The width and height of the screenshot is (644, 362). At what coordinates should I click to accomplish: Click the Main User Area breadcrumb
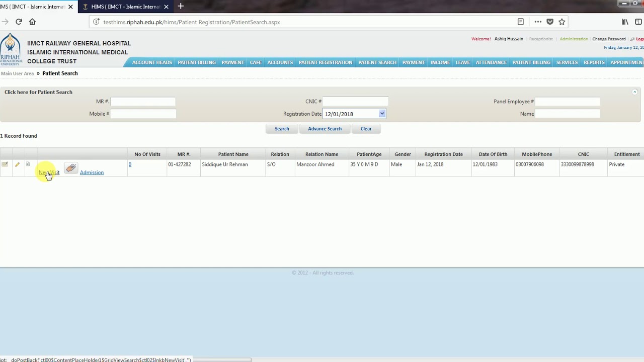(x=17, y=73)
